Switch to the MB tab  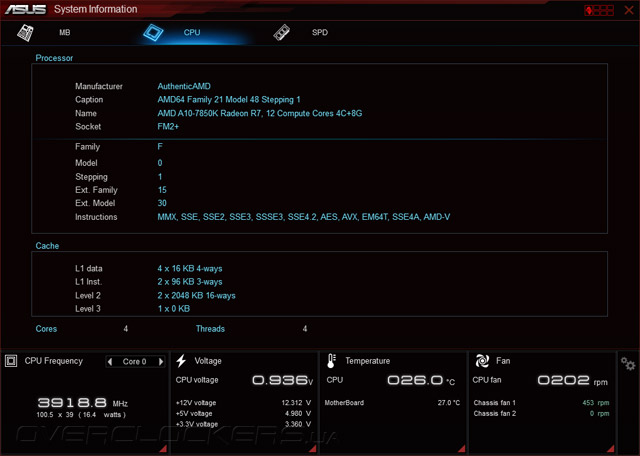click(x=64, y=33)
